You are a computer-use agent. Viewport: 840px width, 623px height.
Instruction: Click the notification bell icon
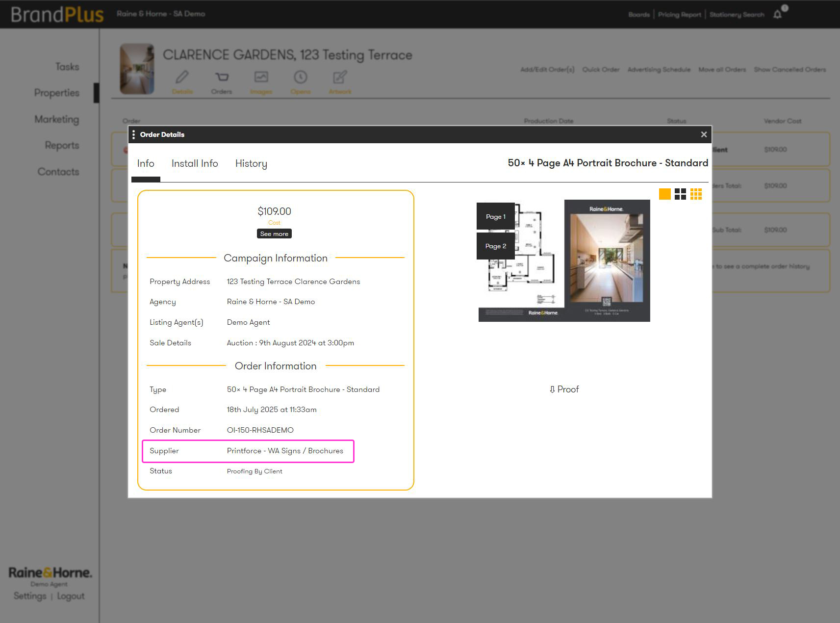tap(778, 14)
